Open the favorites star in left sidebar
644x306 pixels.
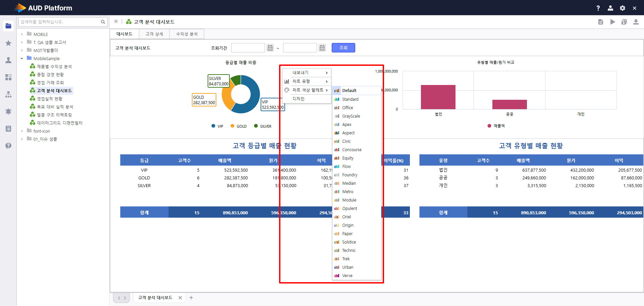[8, 43]
